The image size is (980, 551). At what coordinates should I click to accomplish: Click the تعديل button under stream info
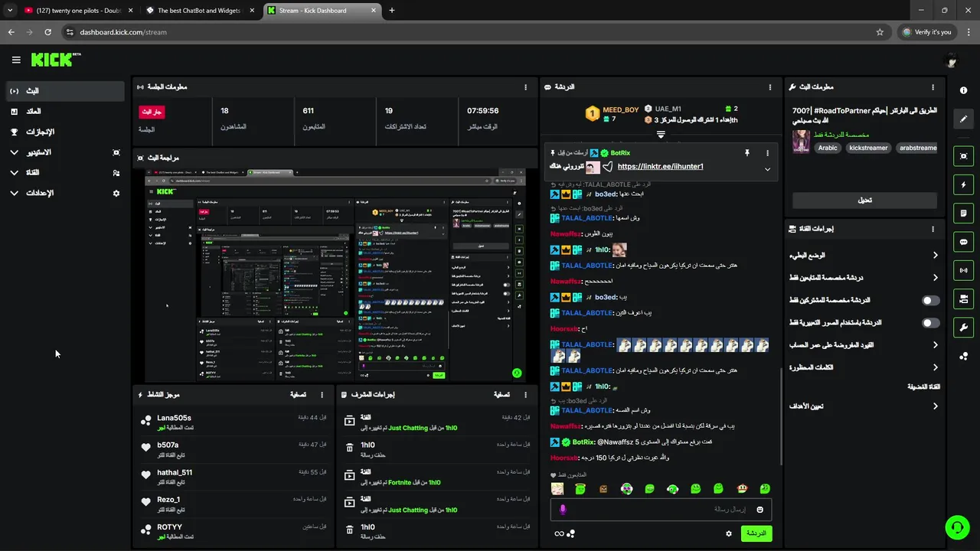coord(864,200)
